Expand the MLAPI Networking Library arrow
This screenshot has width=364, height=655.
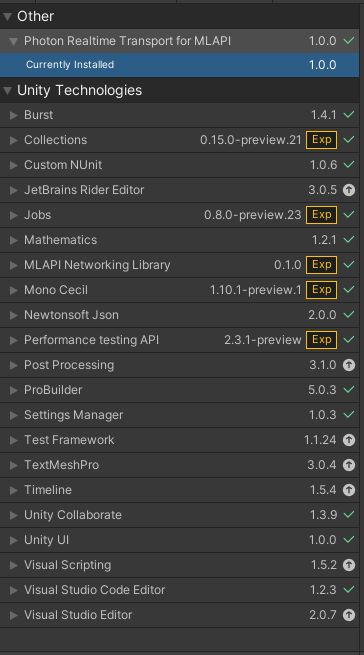tap(14, 265)
